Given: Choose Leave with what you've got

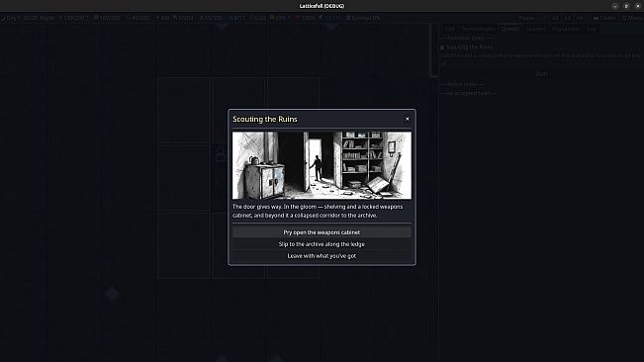Looking at the screenshot, I should coord(322,256).
